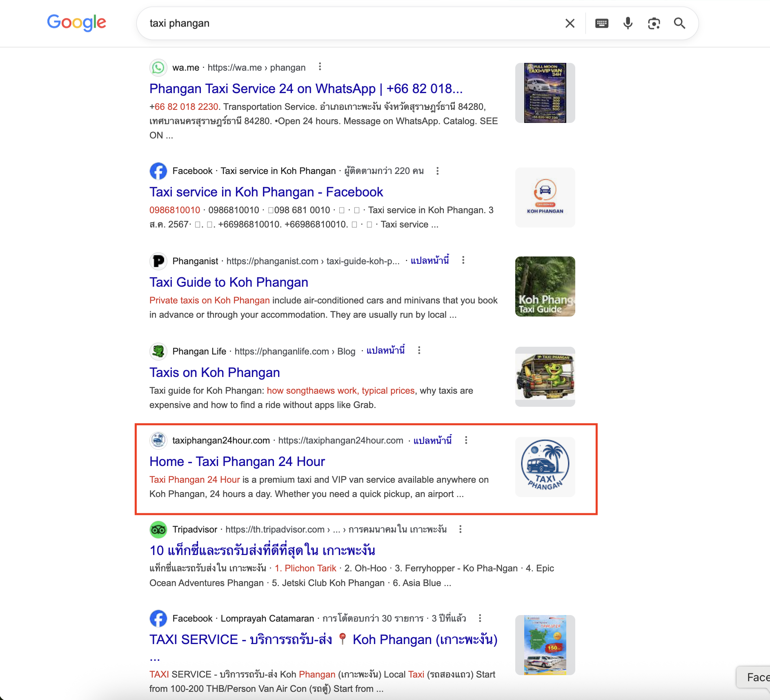Screen dimensions: 770x700
Task: Open more options for Phangan Life result
Action: pos(419,350)
